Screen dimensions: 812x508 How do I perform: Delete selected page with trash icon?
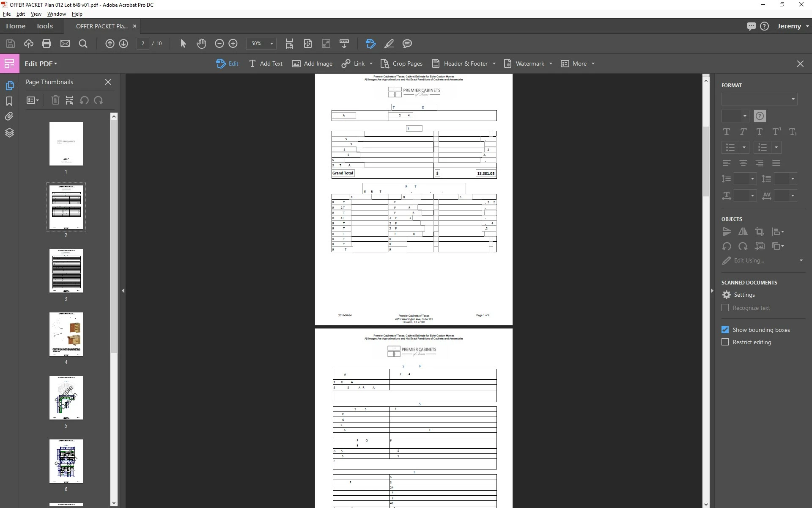(x=55, y=100)
